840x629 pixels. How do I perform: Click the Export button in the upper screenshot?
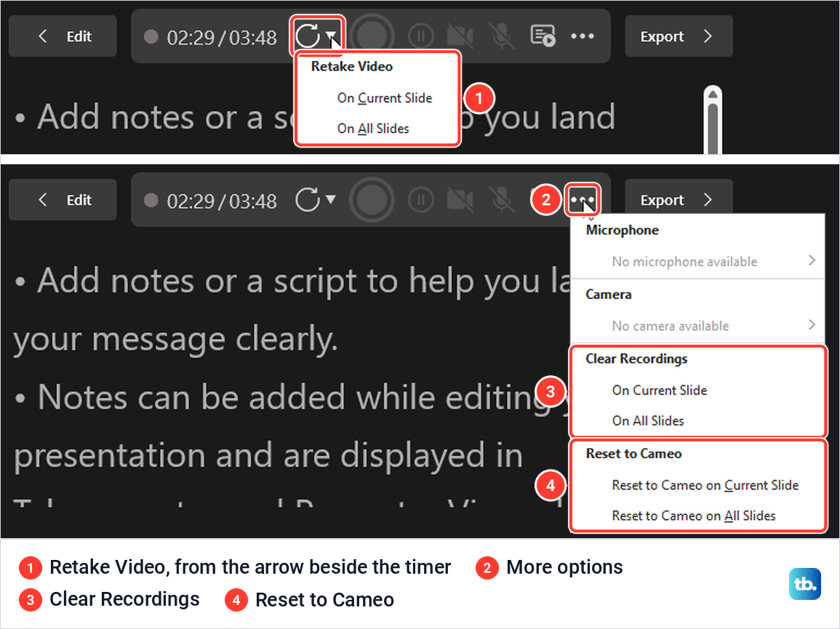(679, 36)
